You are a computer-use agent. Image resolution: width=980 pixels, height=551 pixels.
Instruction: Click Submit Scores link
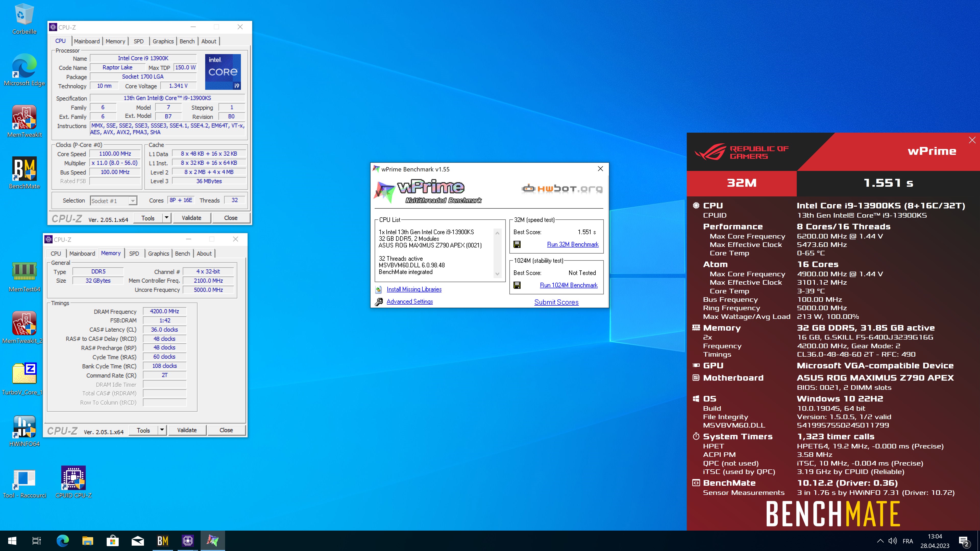click(556, 302)
